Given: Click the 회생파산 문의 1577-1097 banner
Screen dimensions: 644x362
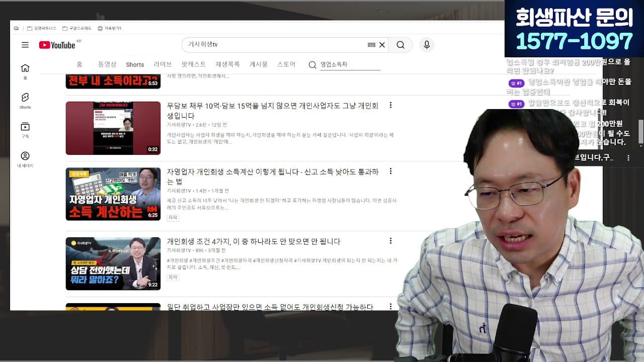Looking at the screenshot, I should pyautogui.click(x=574, y=29).
